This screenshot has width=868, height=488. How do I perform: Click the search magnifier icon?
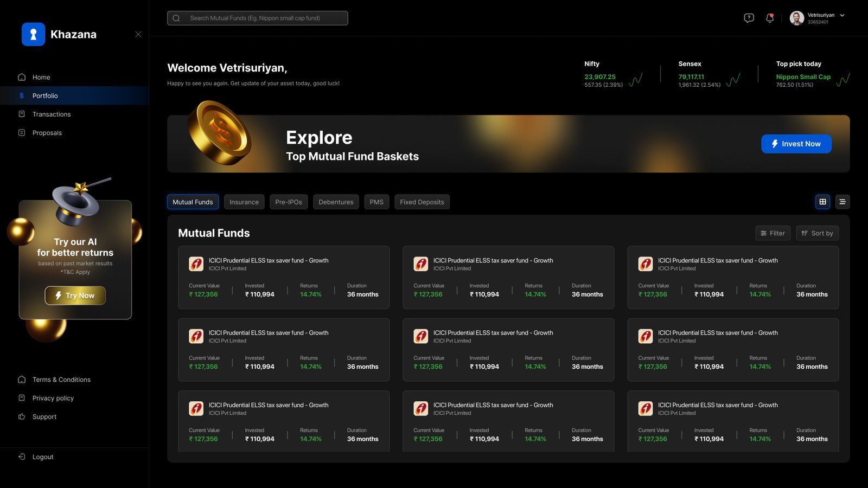tap(176, 18)
